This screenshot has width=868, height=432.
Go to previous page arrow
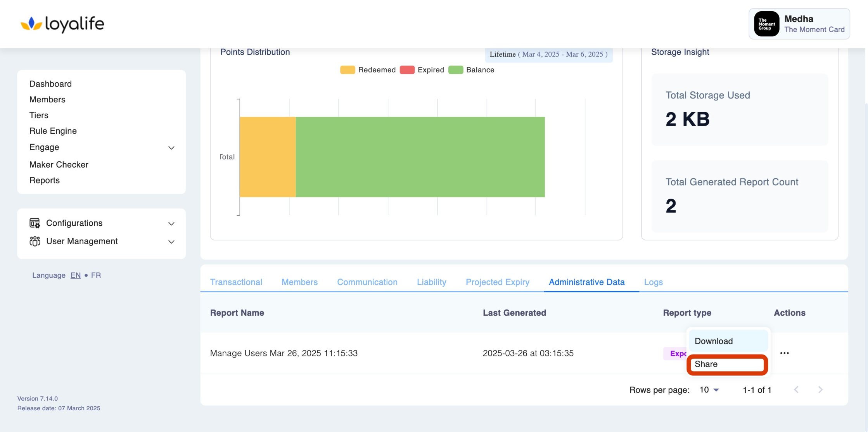pos(796,390)
